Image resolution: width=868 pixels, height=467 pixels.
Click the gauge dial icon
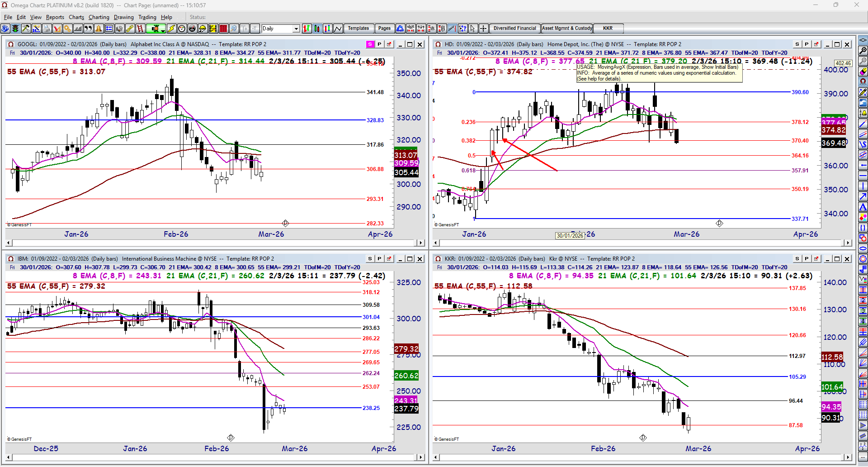coord(182,29)
